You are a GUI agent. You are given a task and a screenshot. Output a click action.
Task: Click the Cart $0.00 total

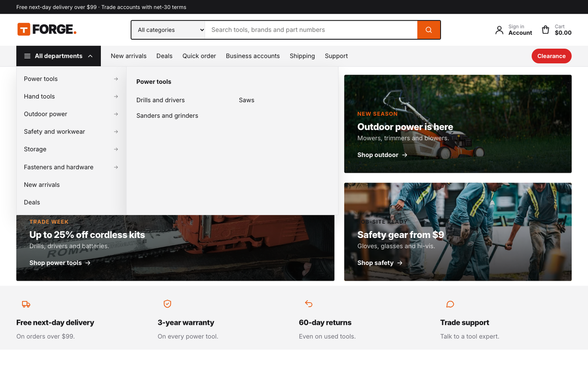coord(563,33)
